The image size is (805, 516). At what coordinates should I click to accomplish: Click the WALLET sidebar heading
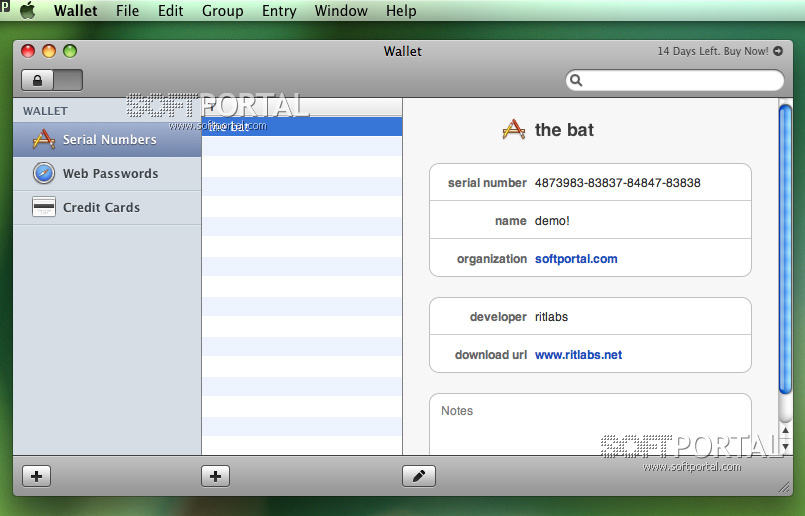(x=45, y=111)
